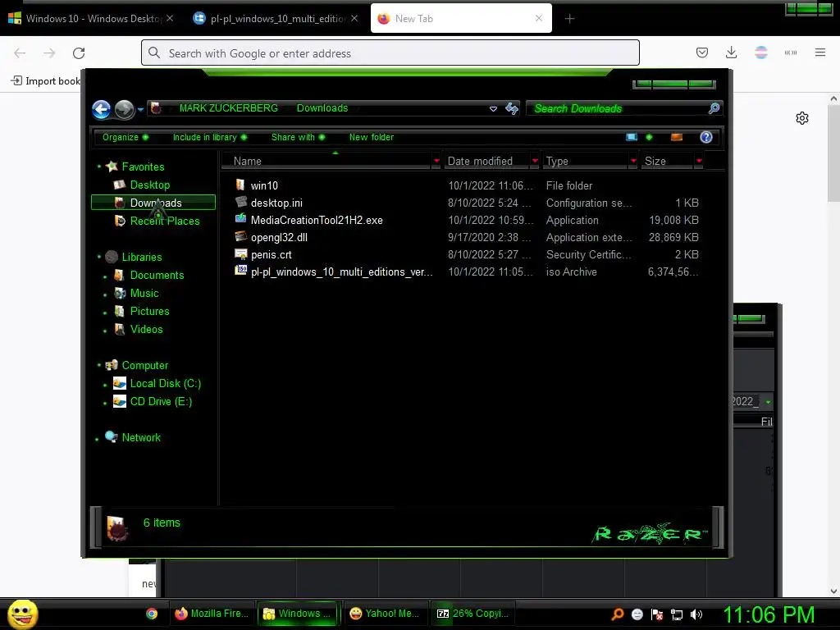Click the network tray icon
Viewport: 840px width, 630px height.
point(677,614)
